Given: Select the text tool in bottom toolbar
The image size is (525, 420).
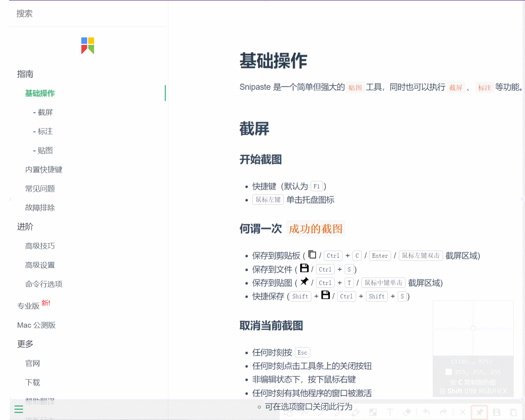Looking at the screenshot, I should coord(390,412).
